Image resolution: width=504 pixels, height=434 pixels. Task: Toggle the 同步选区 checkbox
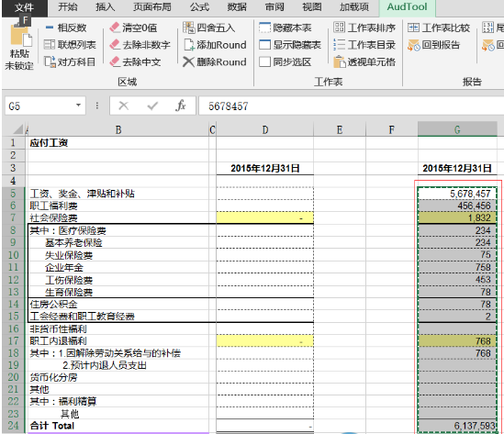(x=286, y=61)
